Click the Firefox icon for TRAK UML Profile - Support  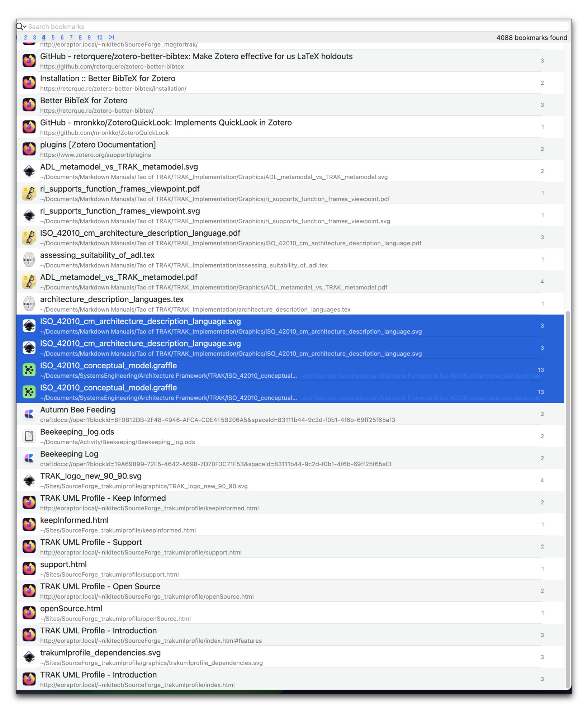(29, 547)
